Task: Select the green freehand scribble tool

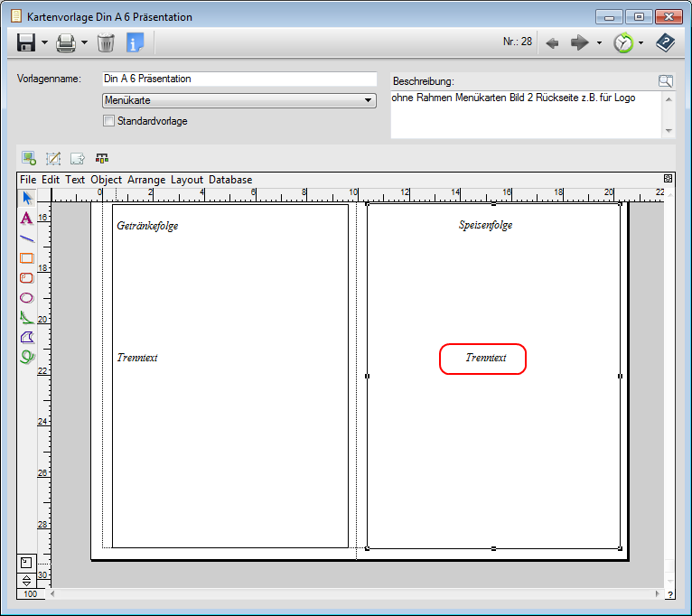Action: pos(26,357)
